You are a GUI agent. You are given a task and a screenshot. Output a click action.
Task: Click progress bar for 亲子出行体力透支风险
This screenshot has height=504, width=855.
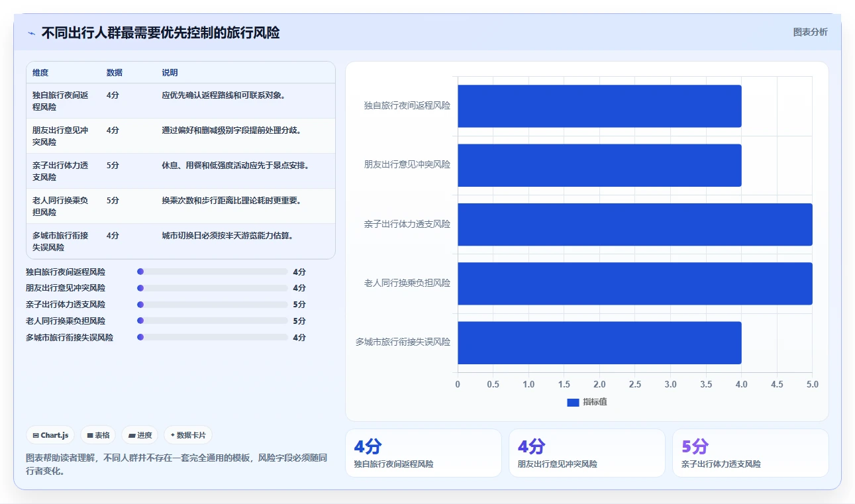(x=212, y=305)
